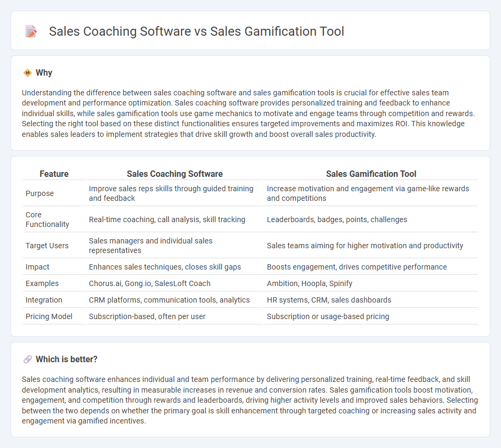This screenshot has width=501, height=448.
Task: Click the cell 'Subscription or usage-based pricing'
Action: tap(371, 316)
